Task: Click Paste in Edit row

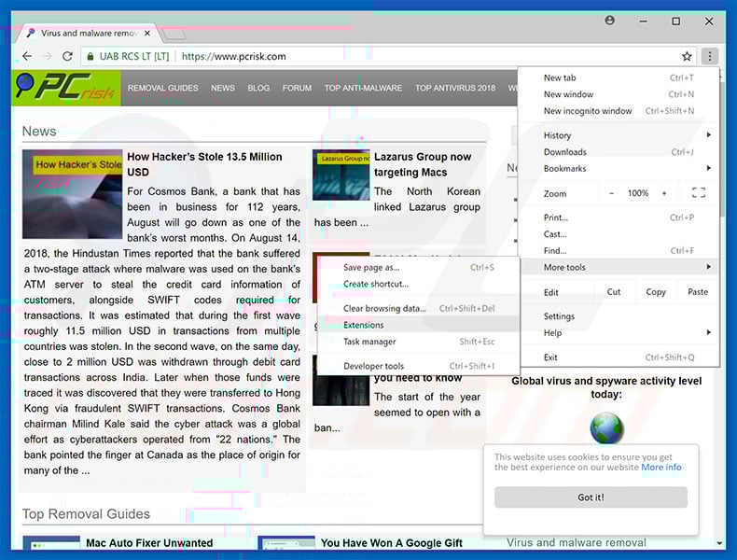Action: tap(698, 292)
